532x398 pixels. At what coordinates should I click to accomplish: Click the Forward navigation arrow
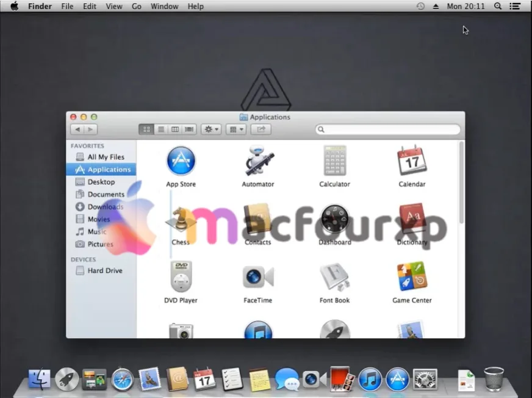pos(90,129)
